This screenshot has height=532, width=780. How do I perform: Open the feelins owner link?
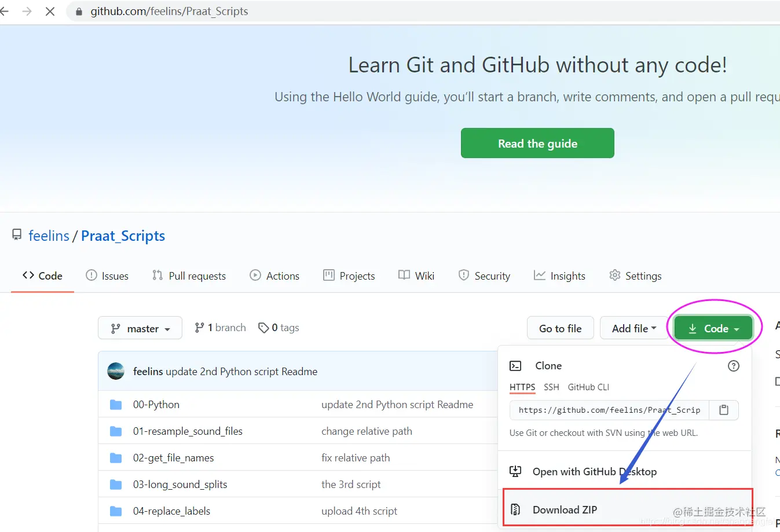49,236
